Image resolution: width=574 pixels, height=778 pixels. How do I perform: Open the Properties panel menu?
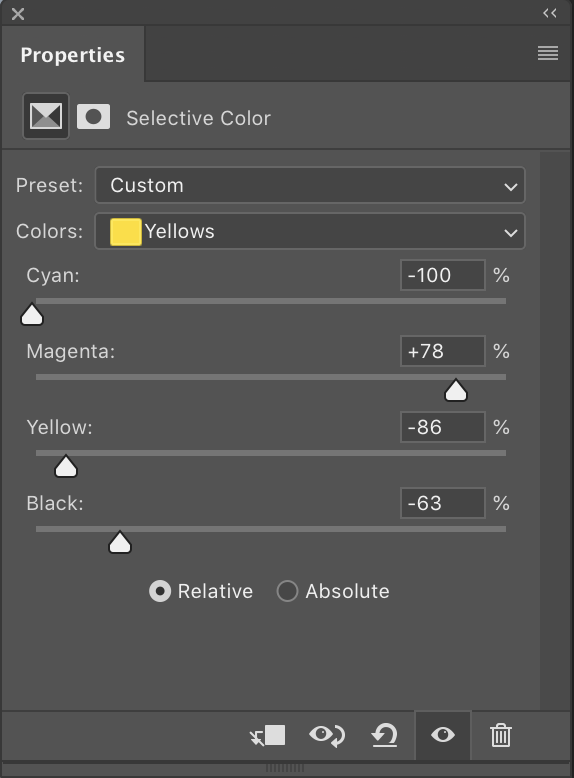548,53
